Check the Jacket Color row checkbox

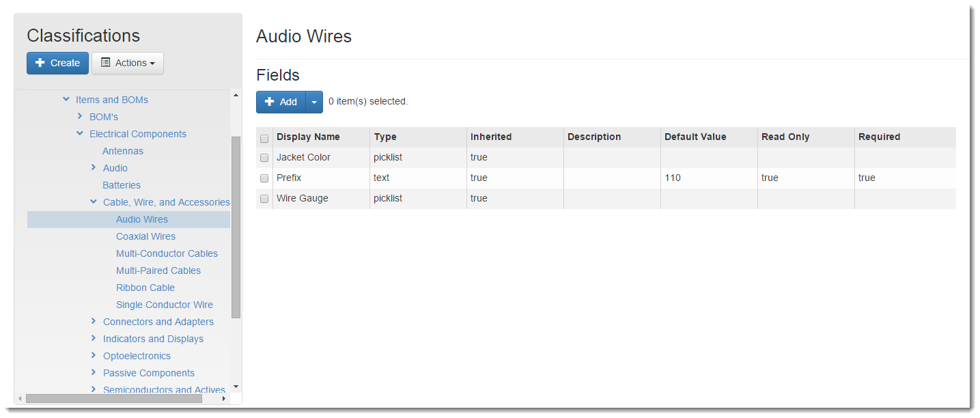click(x=264, y=158)
